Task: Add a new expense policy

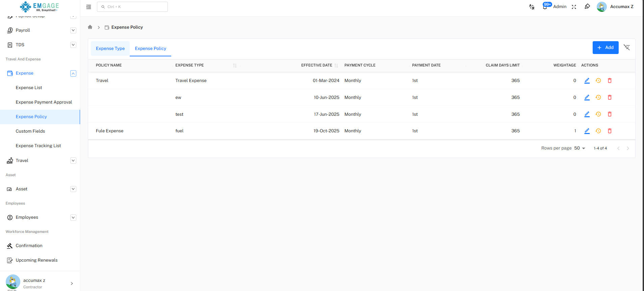Action: point(606,48)
